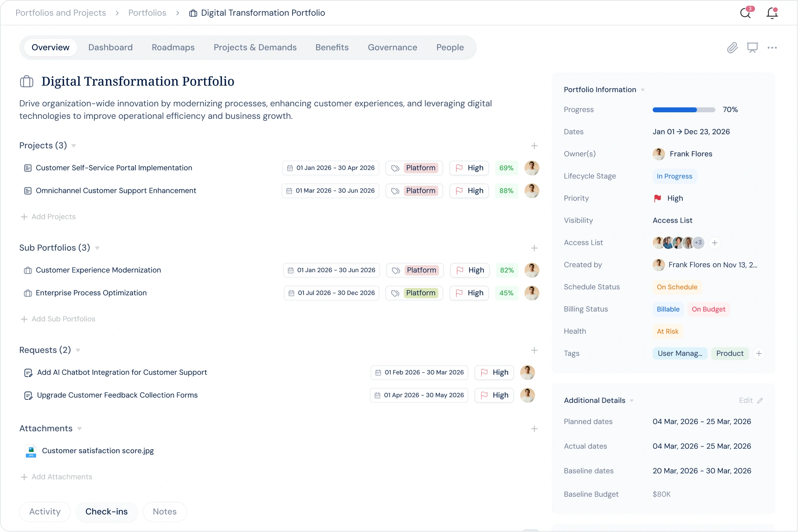This screenshot has height=532, width=798.
Task: Click the 69% progress badge
Action: [x=506, y=168]
